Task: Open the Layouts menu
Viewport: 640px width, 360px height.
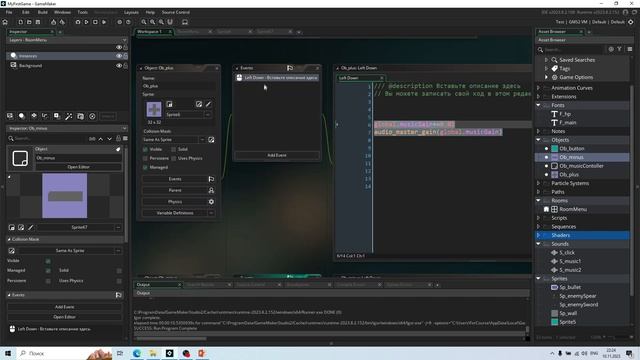Action: pos(131,12)
